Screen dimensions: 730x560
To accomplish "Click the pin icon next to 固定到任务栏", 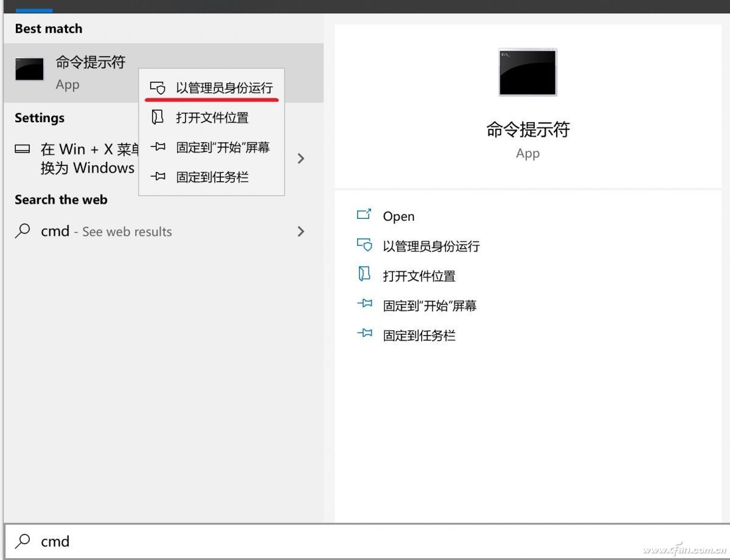I will [x=158, y=177].
